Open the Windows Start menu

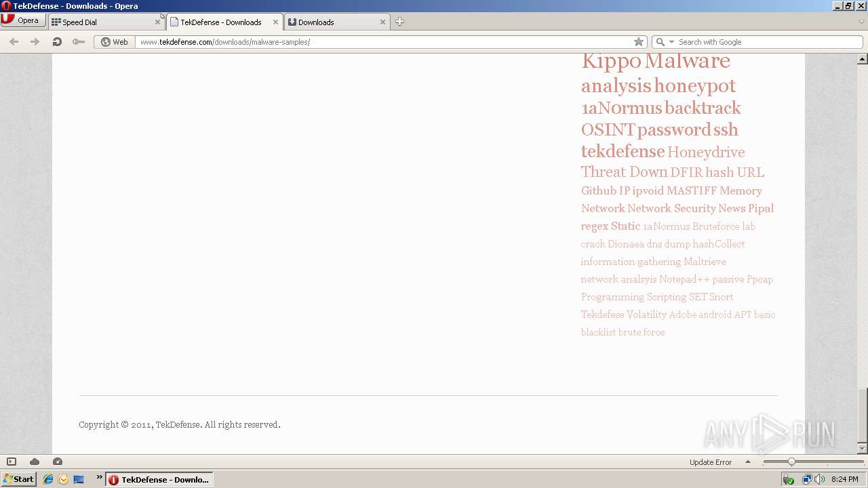click(19, 479)
